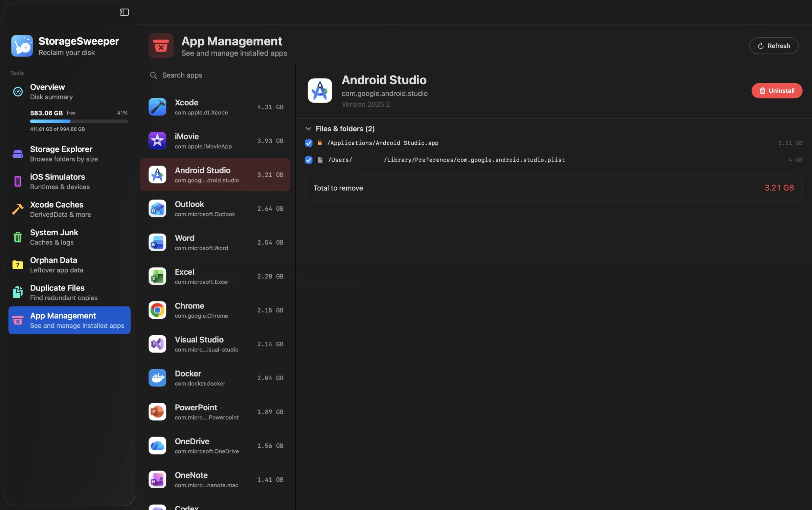Viewport: 812px width, 510px height.
Task: Toggle the sidebar panel icon
Action: tap(124, 12)
